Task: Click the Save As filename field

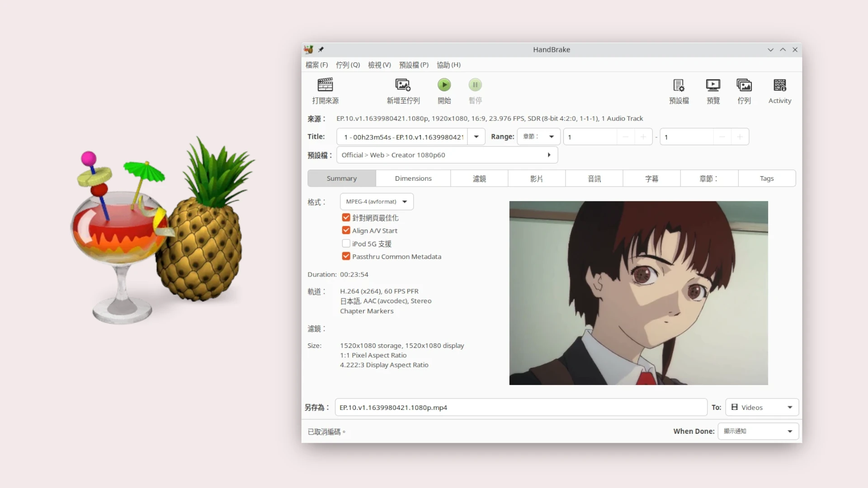Action: [x=520, y=407]
